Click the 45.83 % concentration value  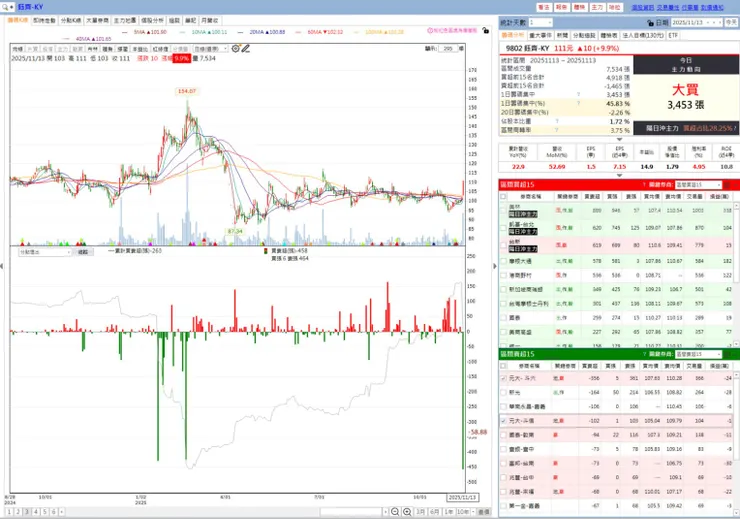point(618,103)
